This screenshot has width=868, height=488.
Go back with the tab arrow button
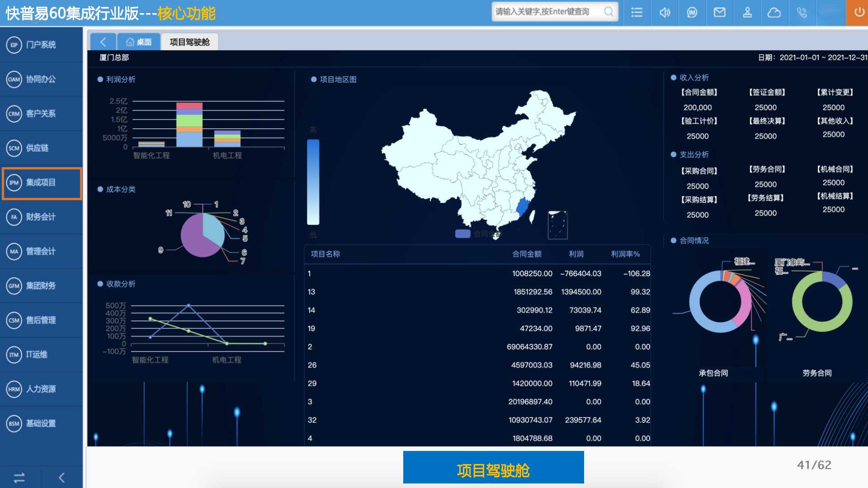pos(103,42)
